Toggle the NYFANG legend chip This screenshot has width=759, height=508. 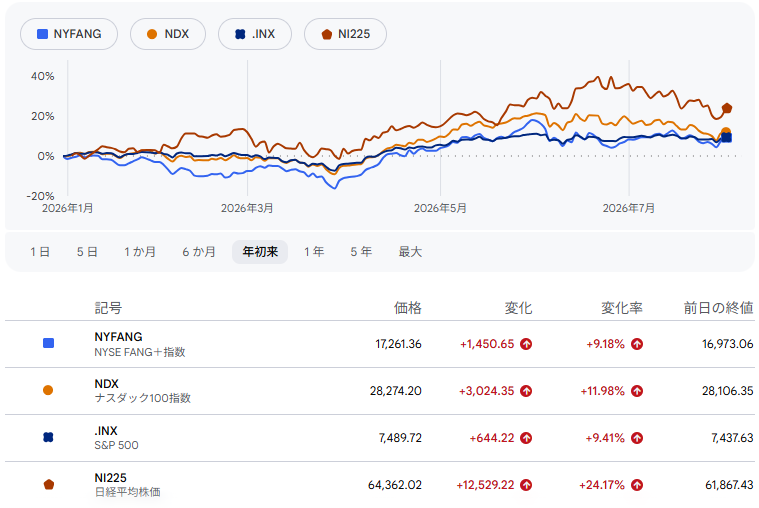69,34
